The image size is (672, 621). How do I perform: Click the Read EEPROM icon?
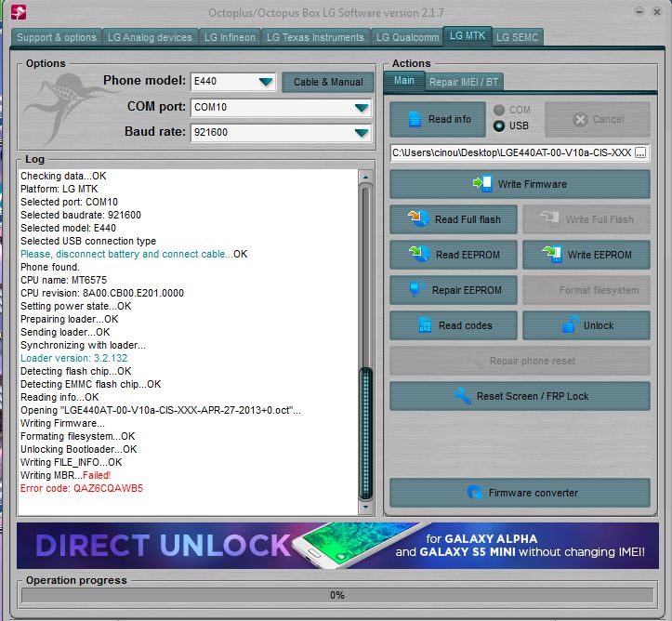(419, 254)
